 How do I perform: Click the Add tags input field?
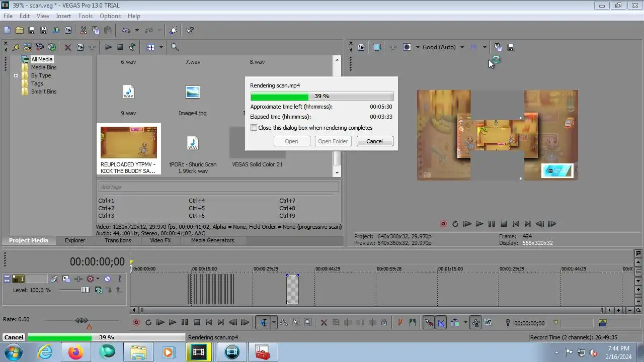(218, 187)
